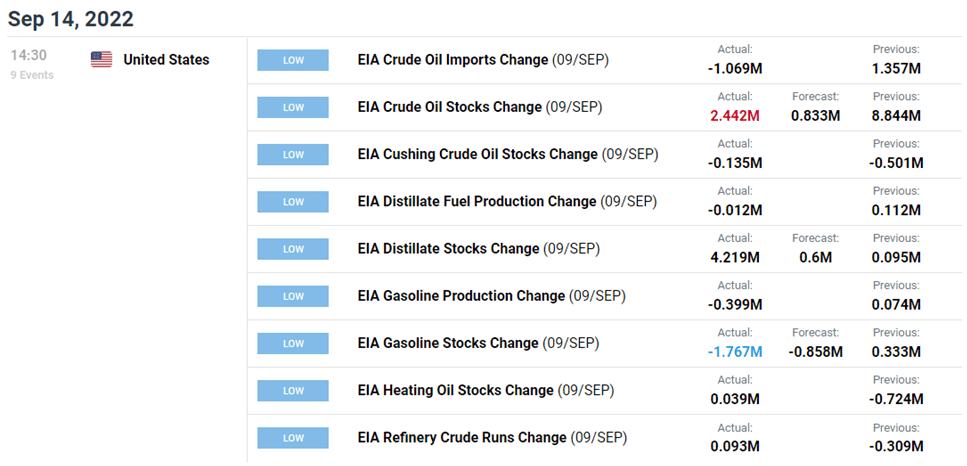Open EIA Cushing Crude Oil Stocks Change event

coord(508,154)
